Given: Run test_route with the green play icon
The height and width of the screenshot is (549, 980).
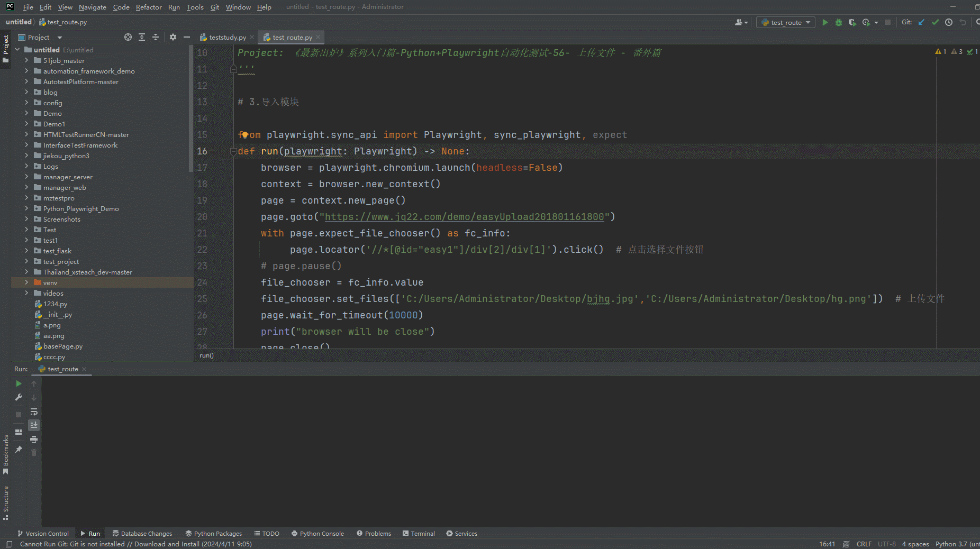Looking at the screenshot, I should (x=824, y=22).
